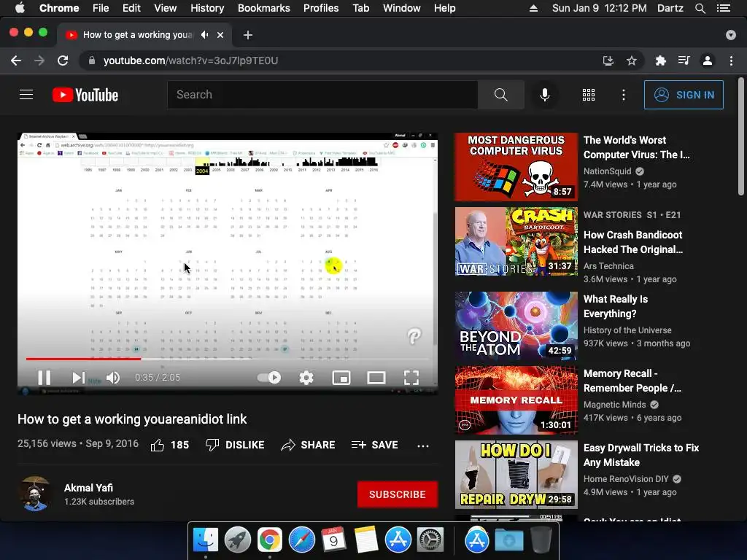Open the Profiles menu

[x=321, y=8]
